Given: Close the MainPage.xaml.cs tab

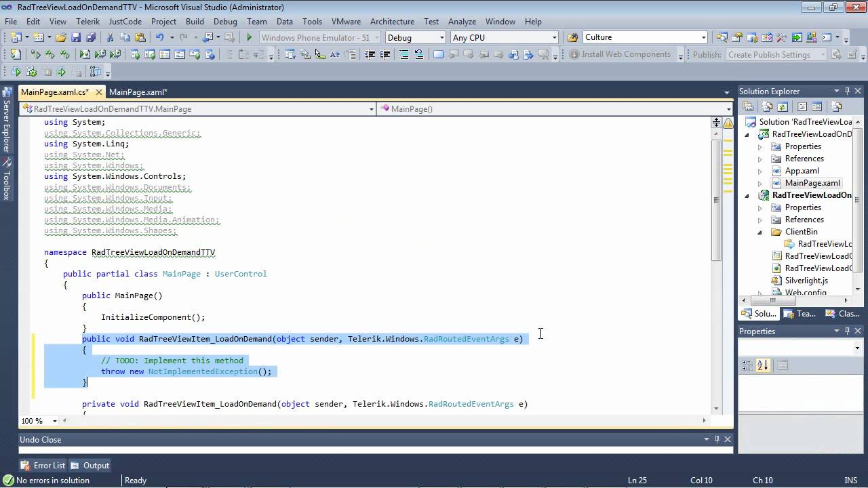Looking at the screenshot, I should click(98, 91).
